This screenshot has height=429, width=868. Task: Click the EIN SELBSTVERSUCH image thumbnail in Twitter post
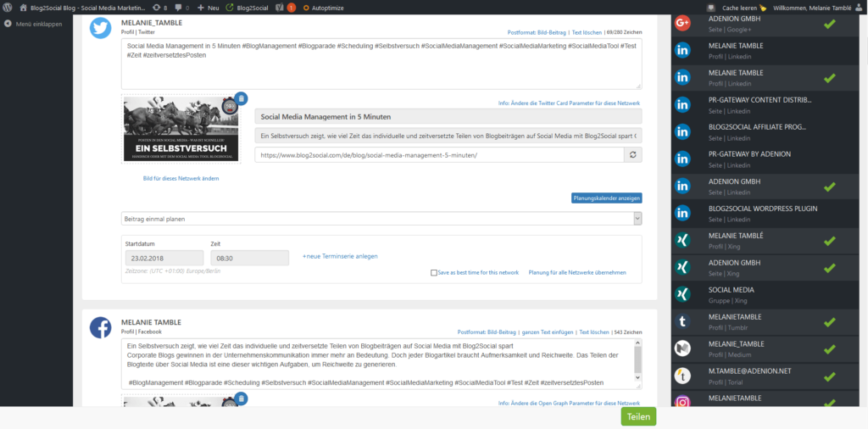(x=181, y=129)
